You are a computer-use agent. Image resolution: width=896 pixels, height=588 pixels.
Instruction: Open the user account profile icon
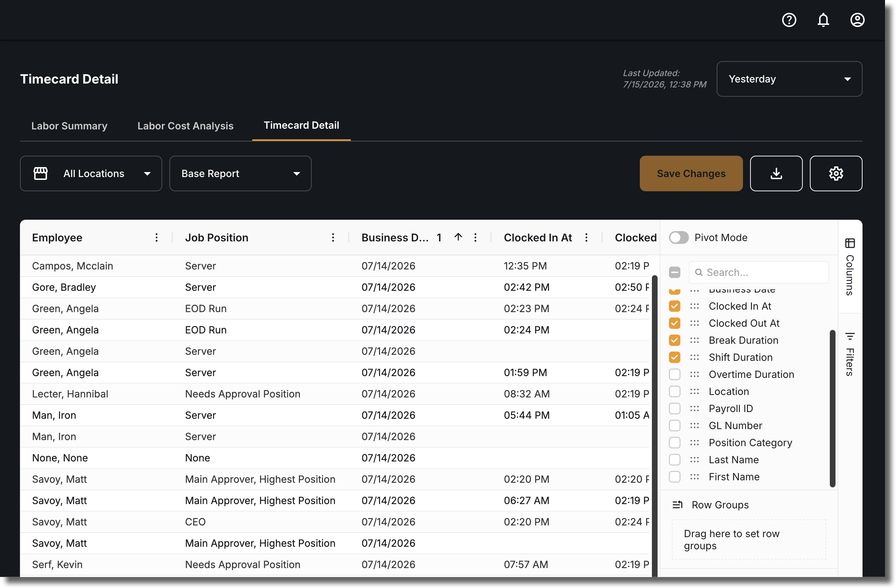point(857,20)
